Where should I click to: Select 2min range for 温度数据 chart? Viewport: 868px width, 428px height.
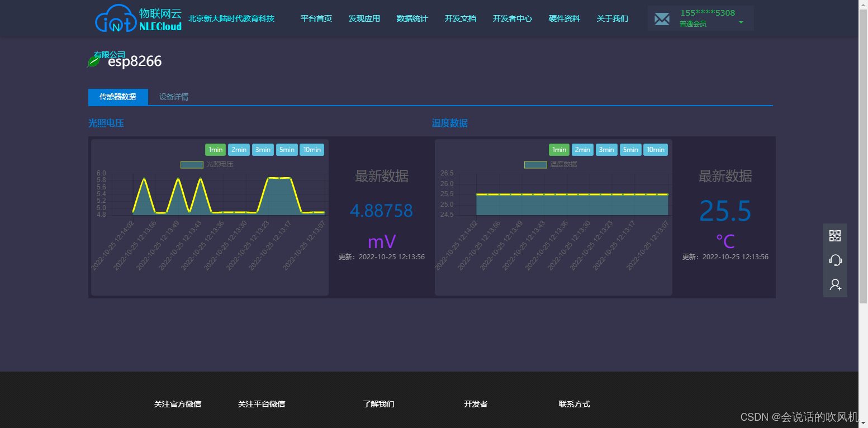point(582,150)
